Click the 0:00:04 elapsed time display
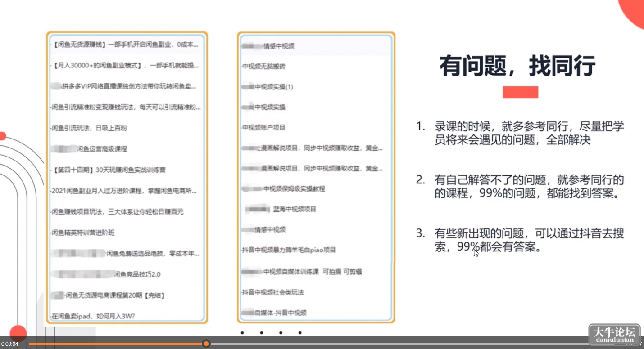The height and width of the screenshot is (349, 644). [9, 344]
